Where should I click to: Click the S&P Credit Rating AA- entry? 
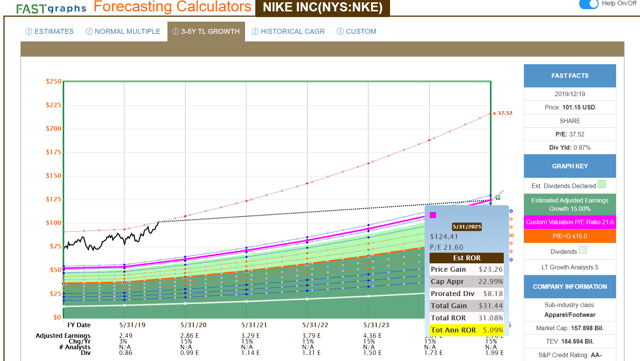click(x=570, y=355)
